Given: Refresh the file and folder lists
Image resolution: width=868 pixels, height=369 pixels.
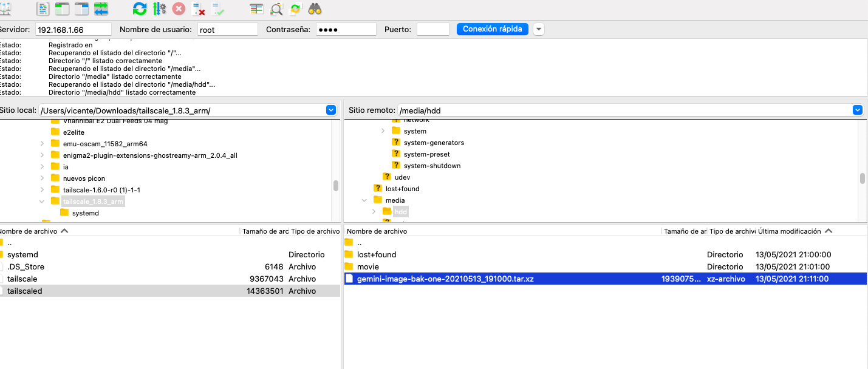Looking at the screenshot, I should point(140,8).
